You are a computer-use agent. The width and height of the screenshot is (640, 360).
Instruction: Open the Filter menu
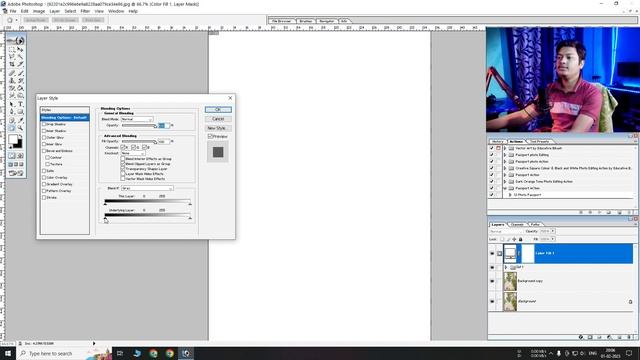[x=85, y=11]
